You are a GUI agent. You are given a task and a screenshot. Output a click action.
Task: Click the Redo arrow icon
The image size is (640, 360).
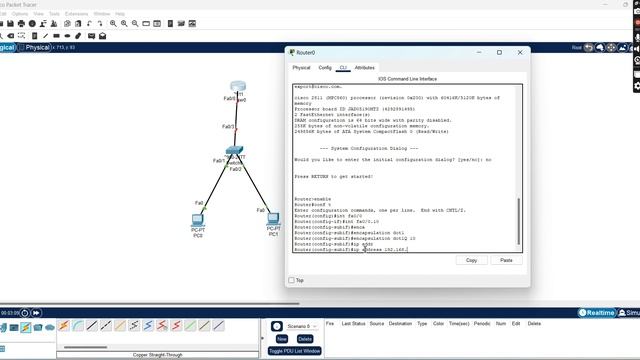tap(100, 24)
